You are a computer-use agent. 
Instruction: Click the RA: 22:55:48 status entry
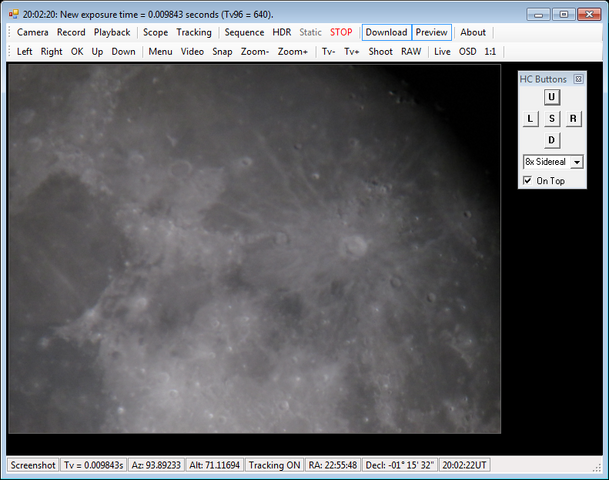(x=333, y=465)
